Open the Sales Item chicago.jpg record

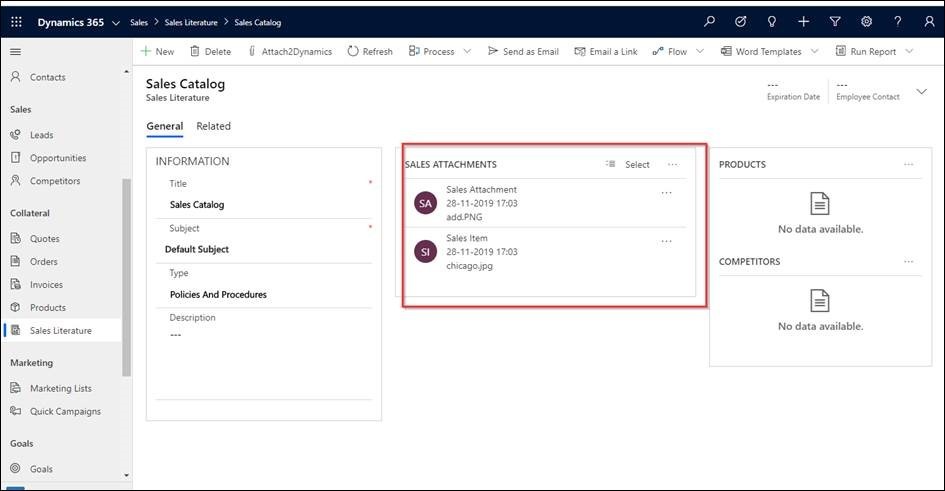click(545, 252)
